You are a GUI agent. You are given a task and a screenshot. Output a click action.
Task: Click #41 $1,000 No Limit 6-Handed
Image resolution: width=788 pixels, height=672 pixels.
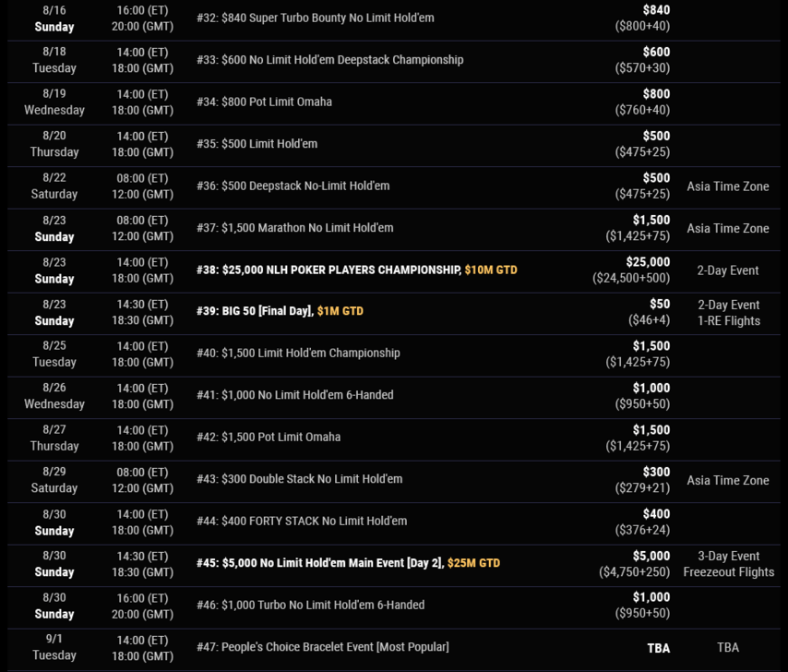pyautogui.click(x=294, y=395)
